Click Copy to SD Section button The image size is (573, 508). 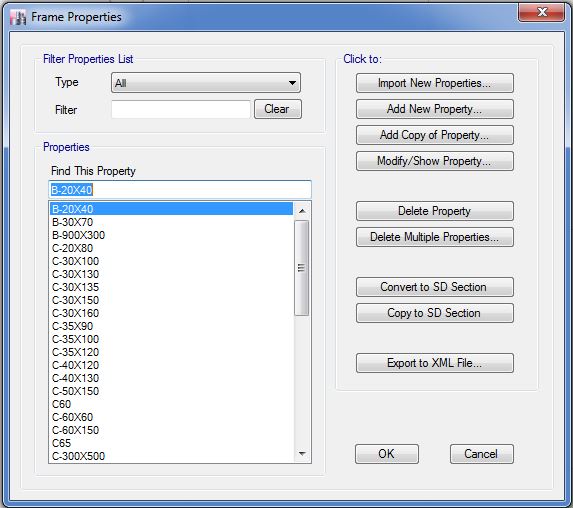pos(435,313)
